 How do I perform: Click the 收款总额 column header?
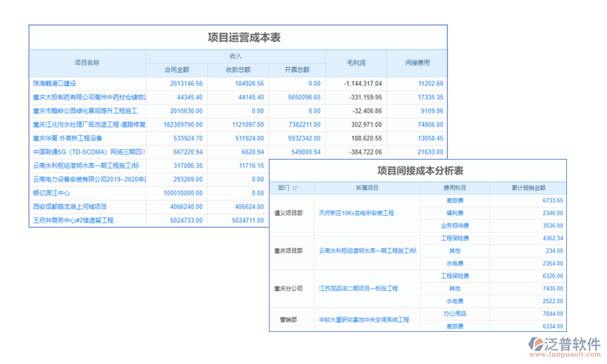tap(238, 70)
